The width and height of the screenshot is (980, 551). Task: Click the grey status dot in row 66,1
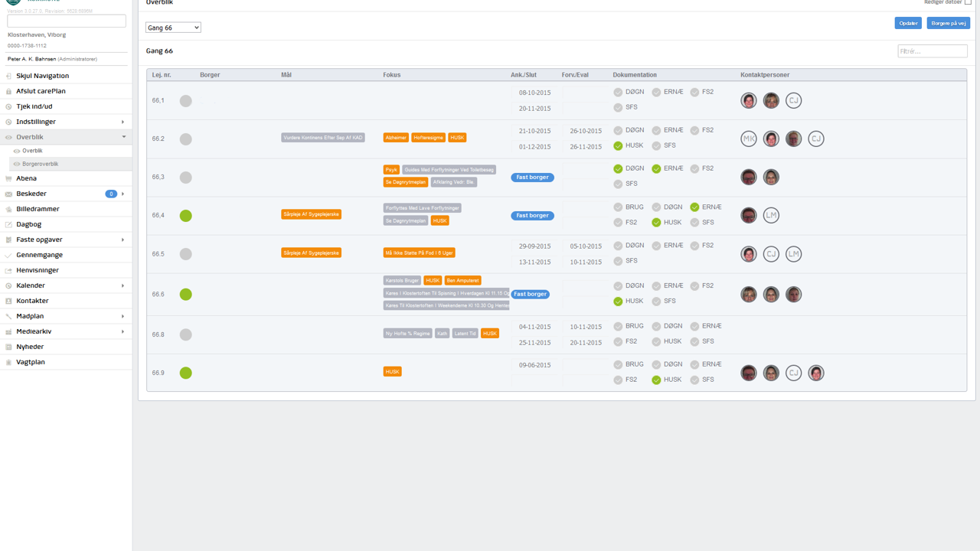[x=185, y=101]
